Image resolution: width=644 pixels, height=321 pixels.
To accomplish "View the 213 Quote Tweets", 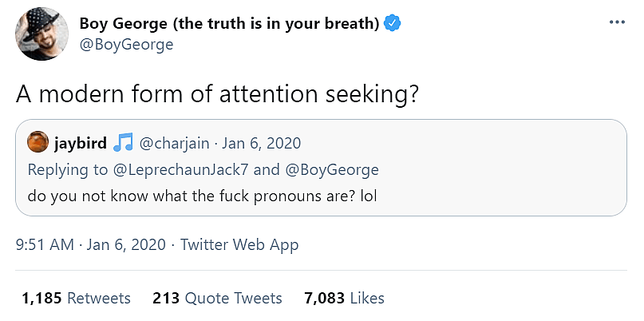I will (x=217, y=298).
